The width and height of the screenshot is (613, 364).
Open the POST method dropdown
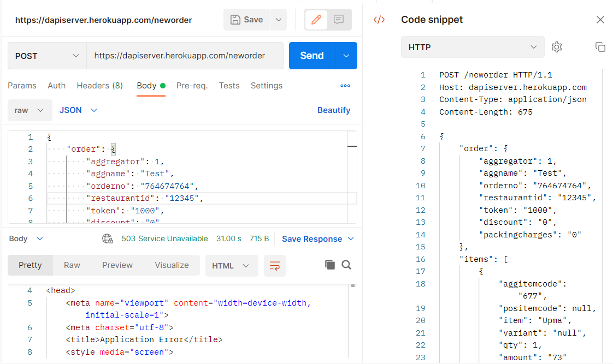click(x=47, y=56)
